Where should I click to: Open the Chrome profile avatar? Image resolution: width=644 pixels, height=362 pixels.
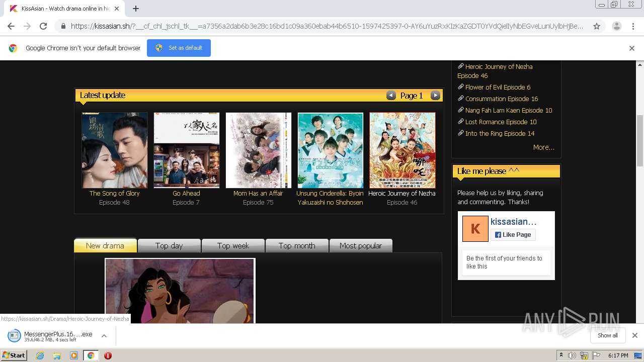pyautogui.click(x=616, y=26)
